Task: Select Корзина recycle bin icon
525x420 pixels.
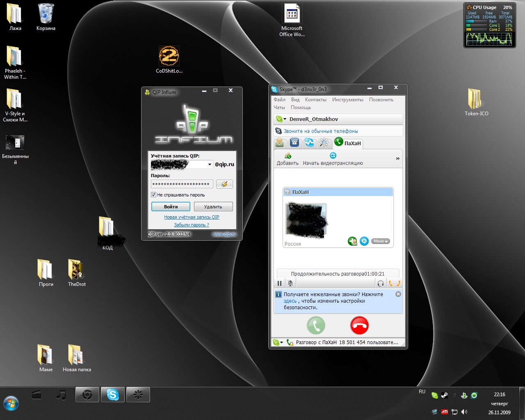Action: click(x=46, y=17)
